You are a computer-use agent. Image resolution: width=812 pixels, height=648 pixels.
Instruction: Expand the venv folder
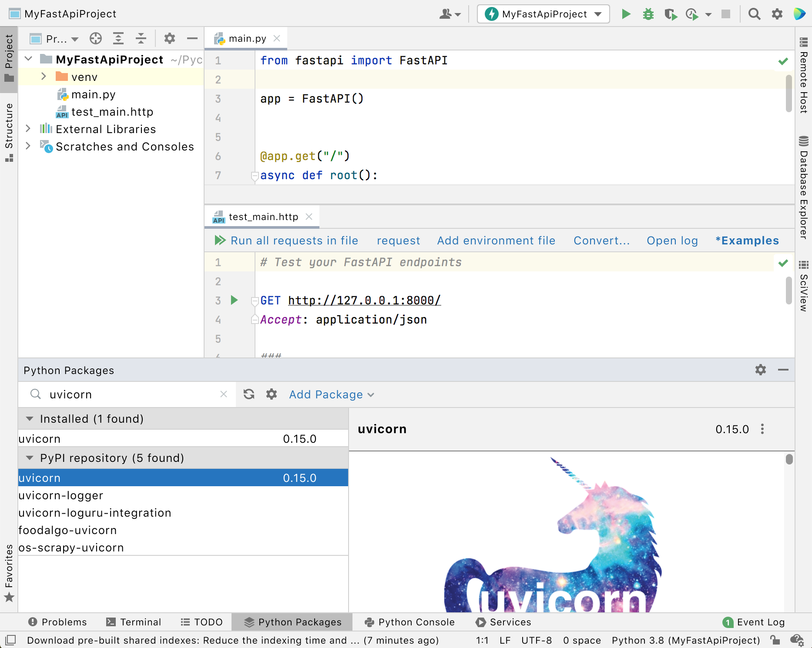(43, 77)
